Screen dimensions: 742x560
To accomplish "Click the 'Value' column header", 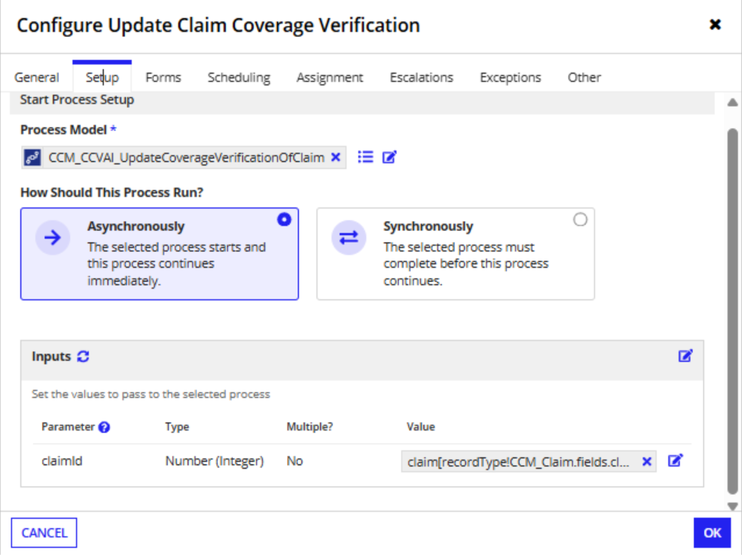I will (x=421, y=427).
